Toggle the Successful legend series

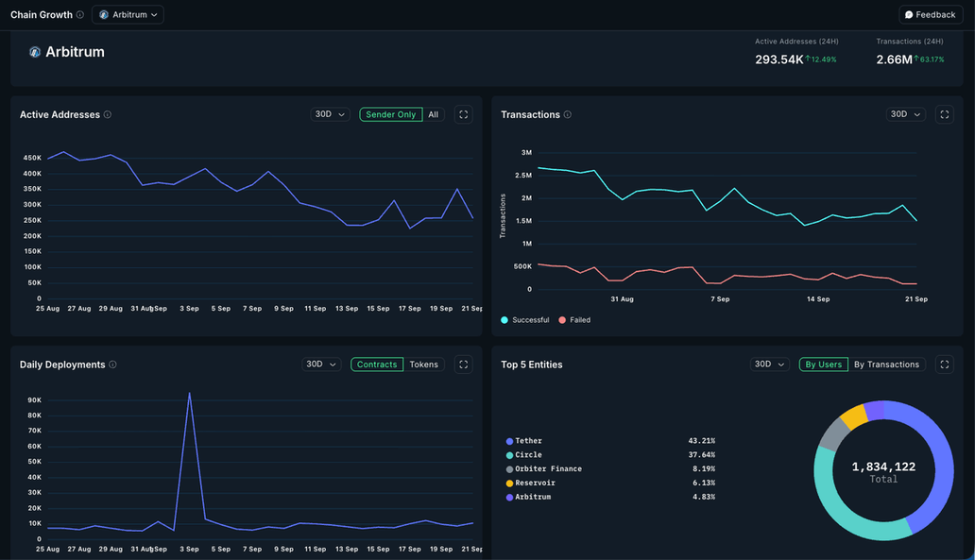524,320
